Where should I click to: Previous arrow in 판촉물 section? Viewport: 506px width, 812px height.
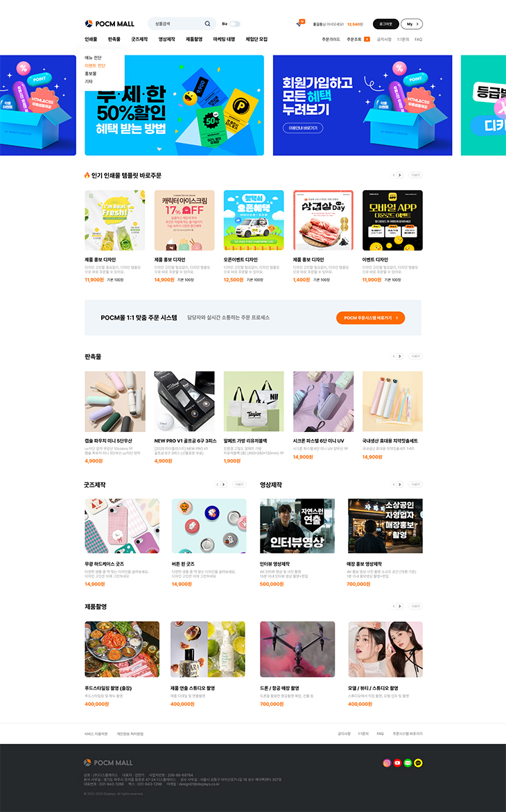(394, 356)
